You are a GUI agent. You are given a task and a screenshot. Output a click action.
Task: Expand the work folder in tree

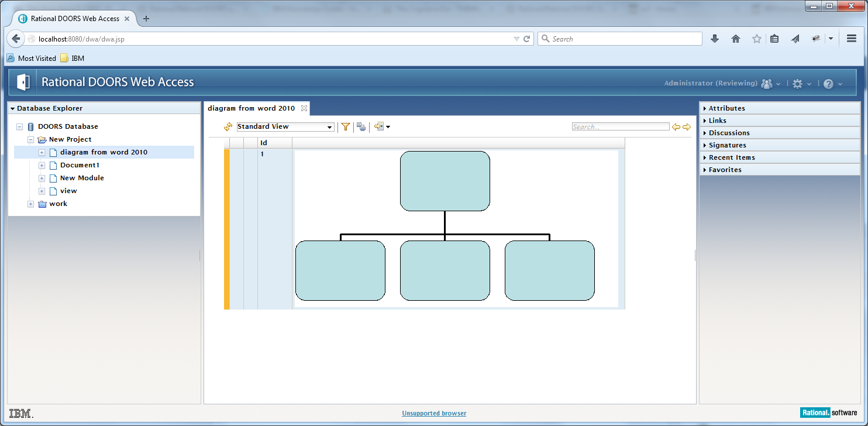[31, 204]
